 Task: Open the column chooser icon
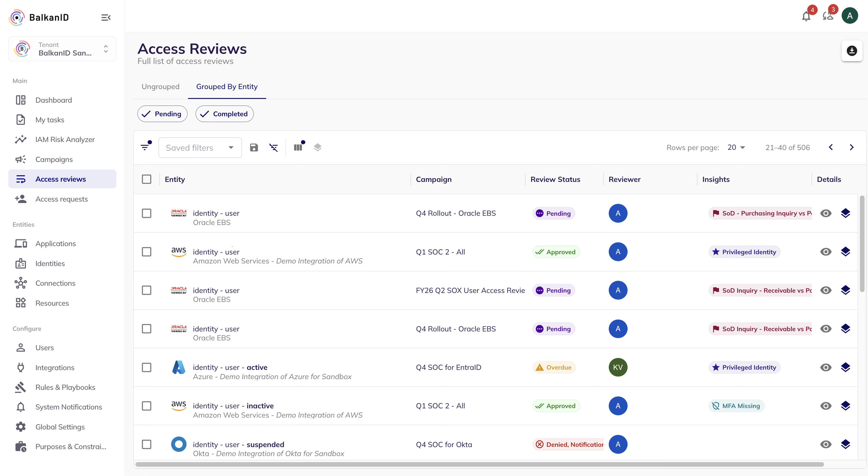coord(298,147)
